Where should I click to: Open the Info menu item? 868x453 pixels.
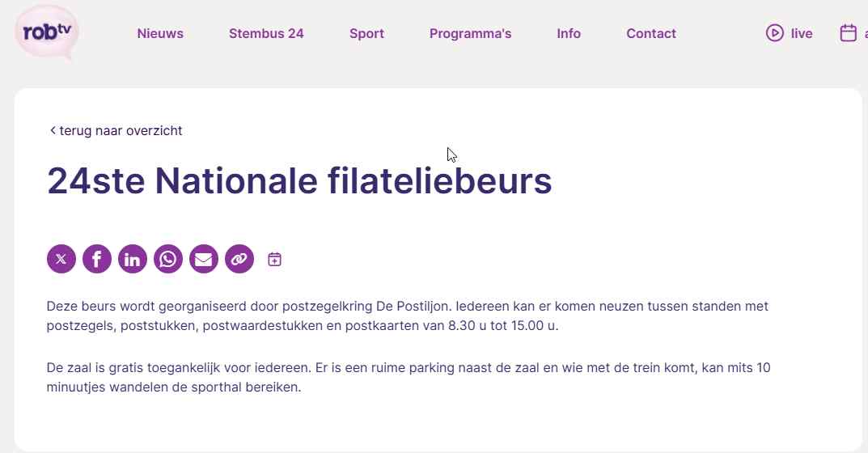[569, 34]
